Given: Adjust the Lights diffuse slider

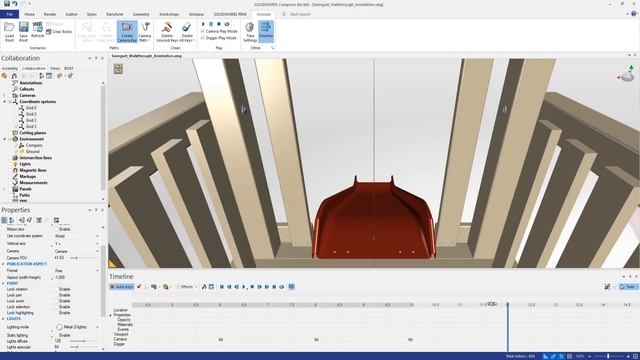Looking at the screenshot, I should [x=83, y=341].
